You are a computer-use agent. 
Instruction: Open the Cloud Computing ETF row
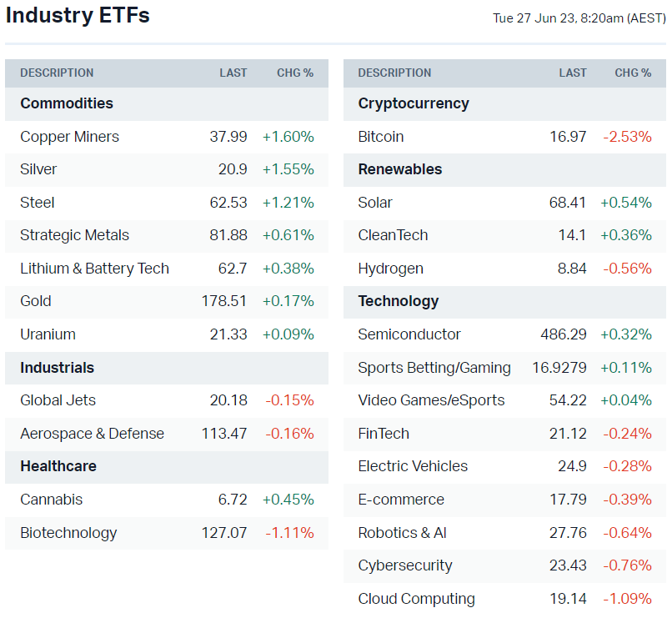[x=416, y=599]
